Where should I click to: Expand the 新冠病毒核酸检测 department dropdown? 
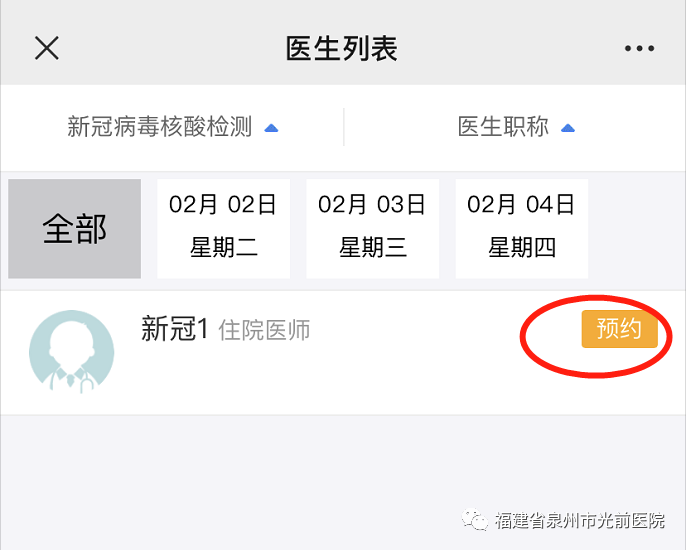coord(160,128)
